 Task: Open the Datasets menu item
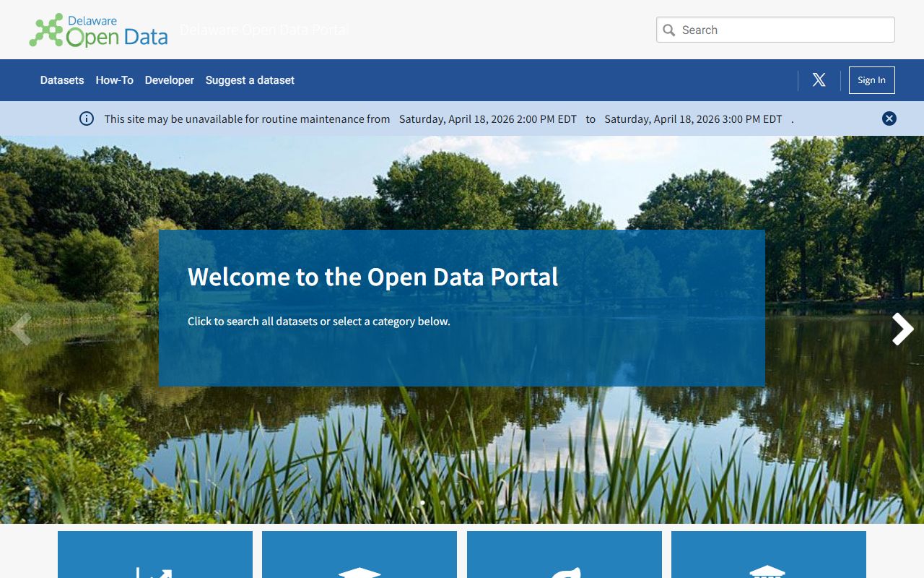62,80
